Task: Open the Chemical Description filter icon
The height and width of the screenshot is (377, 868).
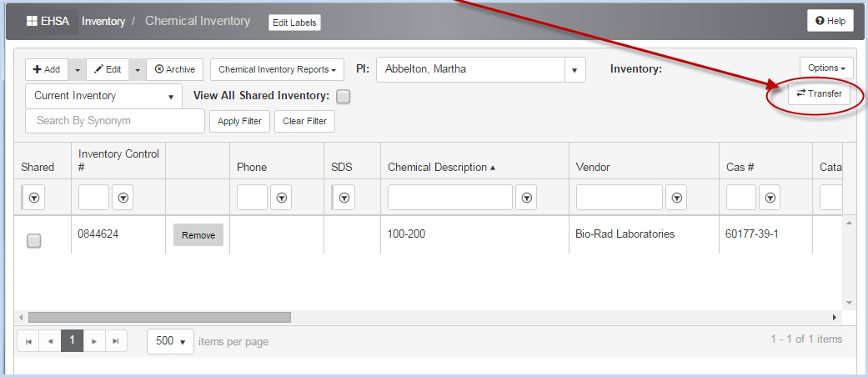Action: (526, 198)
